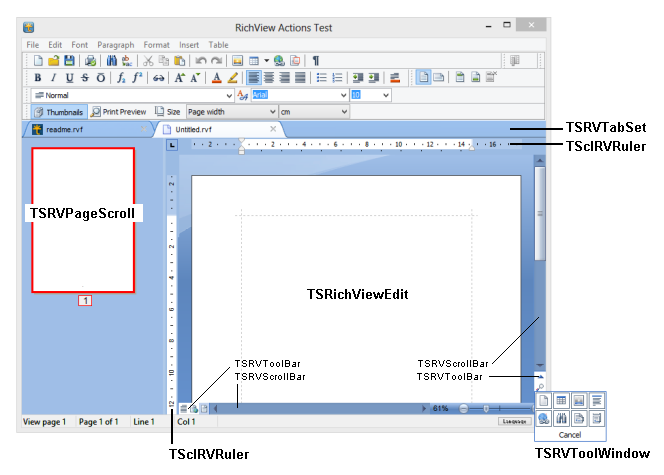This screenshot has width=664, height=475.
Task: Click Cancel in the tool window
Action: tap(568, 436)
